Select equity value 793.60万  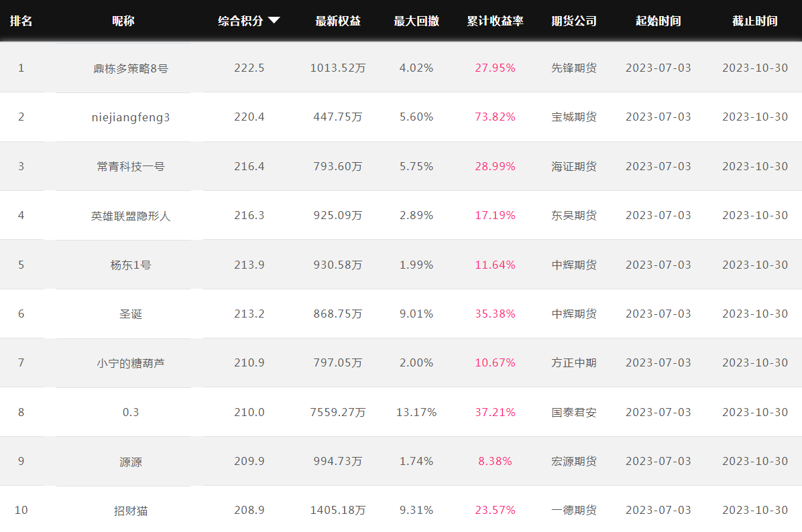pyautogui.click(x=338, y=167)
